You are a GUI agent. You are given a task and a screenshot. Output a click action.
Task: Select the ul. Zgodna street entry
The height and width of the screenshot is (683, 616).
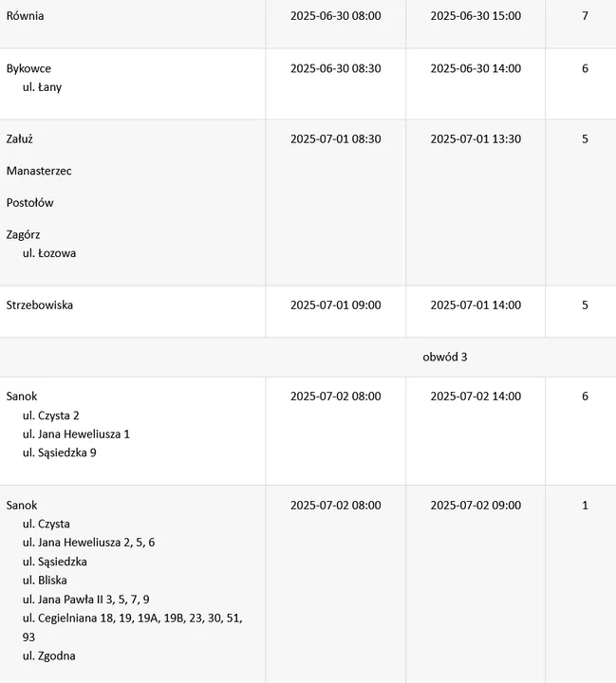[48, 656]
